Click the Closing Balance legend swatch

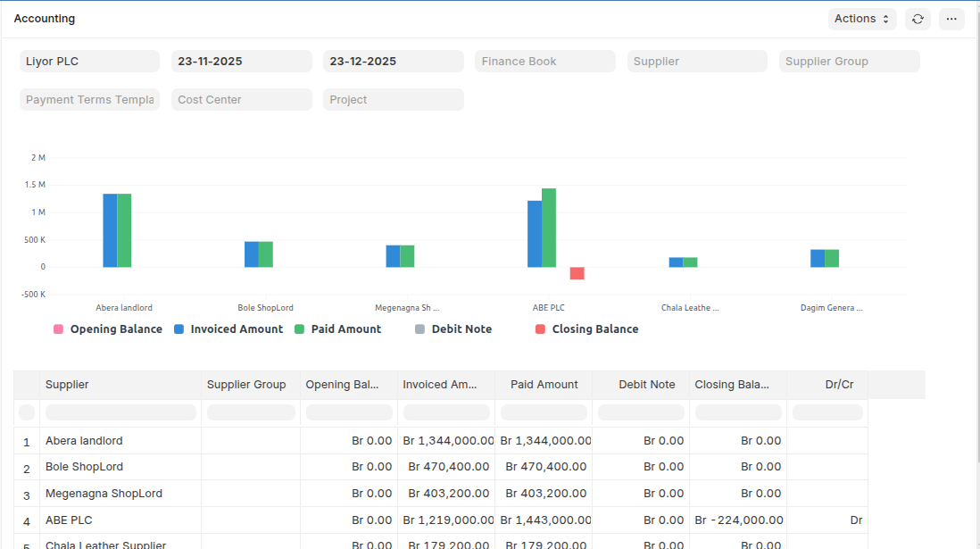coord(540,329)
